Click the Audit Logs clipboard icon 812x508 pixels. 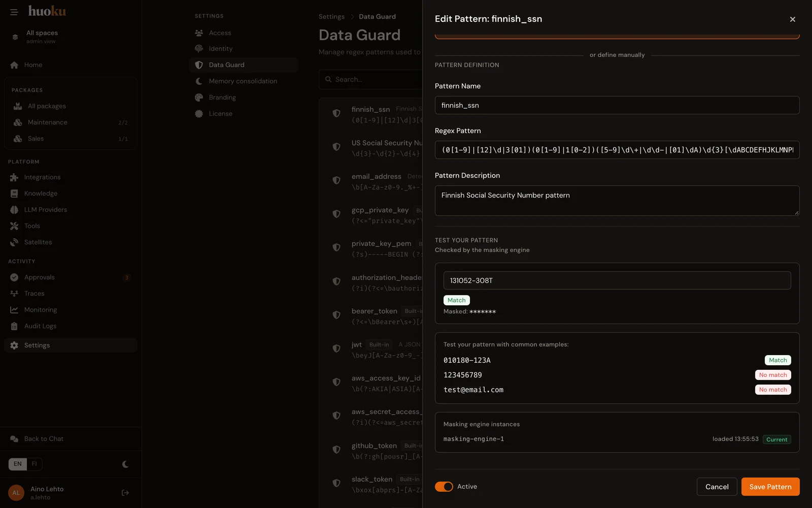point(14,326)
